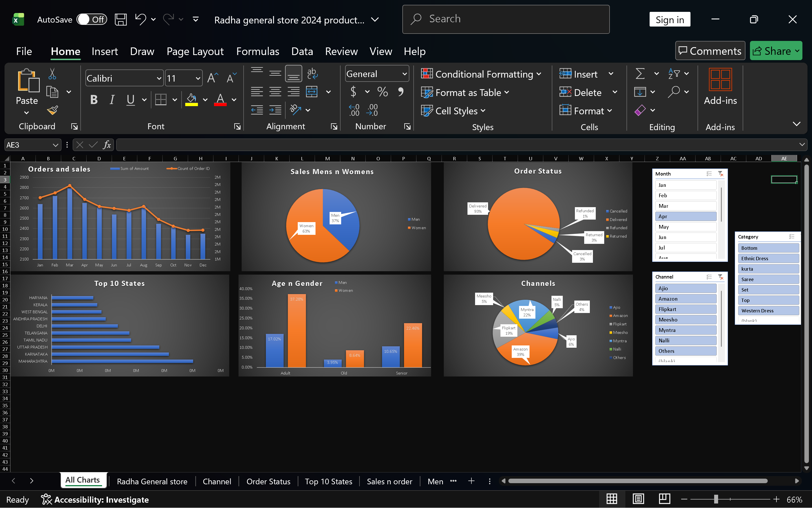
Task: Click the Insert Function fx icon
Action: pos(107,145)
